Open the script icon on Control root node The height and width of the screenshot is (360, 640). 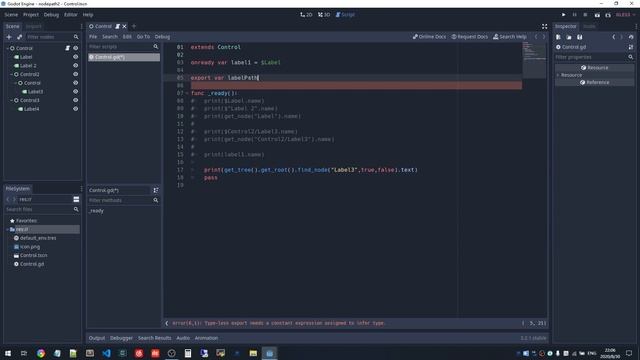[68, 48]
